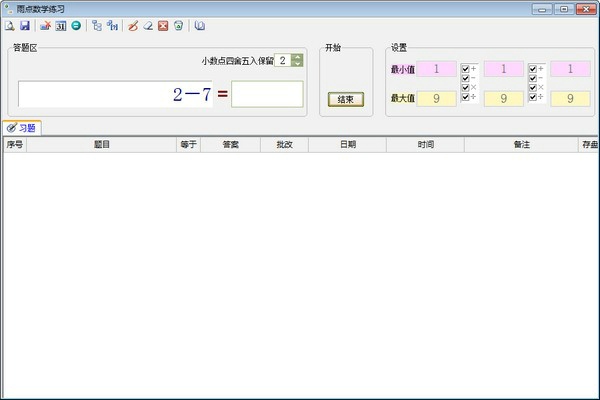Open the help book icon
The image size is (600, 400).
200,25
